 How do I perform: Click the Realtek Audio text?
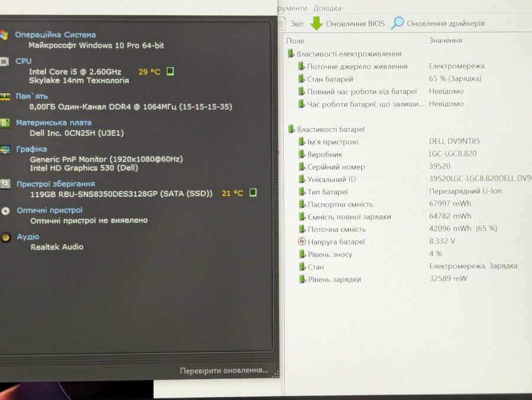coord(57,247)
